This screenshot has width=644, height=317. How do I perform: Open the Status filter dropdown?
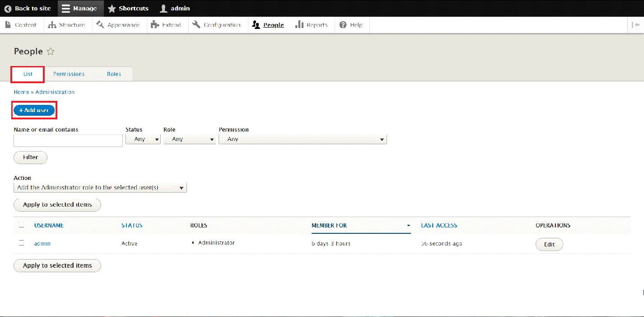[x=143, y=139]
